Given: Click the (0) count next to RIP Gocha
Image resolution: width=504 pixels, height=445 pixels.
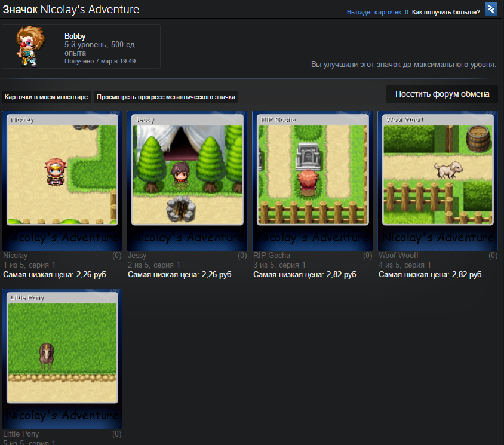Looking at the screenshot, I should pyautogui.click(x=368, y=256).
